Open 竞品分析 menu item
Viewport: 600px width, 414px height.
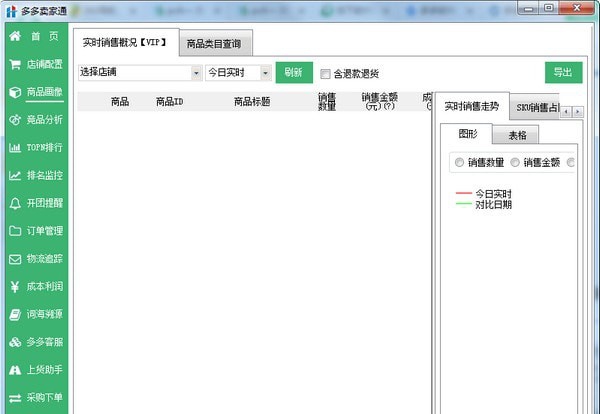[44, 120]
